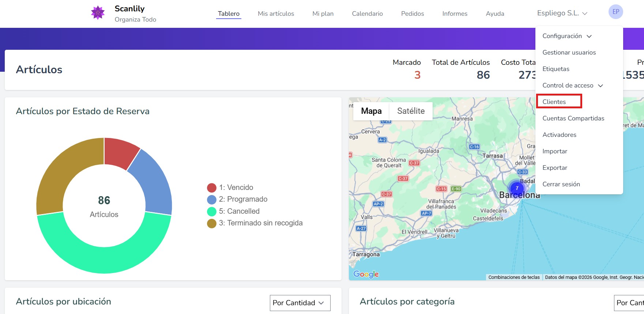
Task: Click the '1: Vencido' legend label
Action: pyautogui.click(x=236, y=187)
